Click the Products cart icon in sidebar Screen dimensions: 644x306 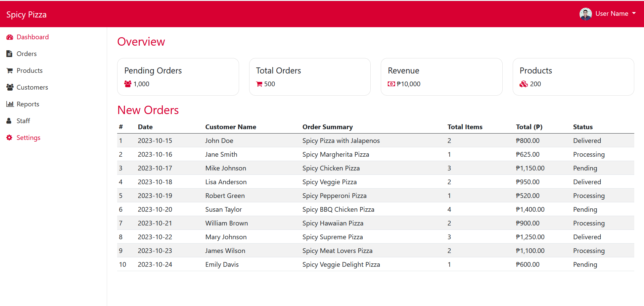point(9,70)
